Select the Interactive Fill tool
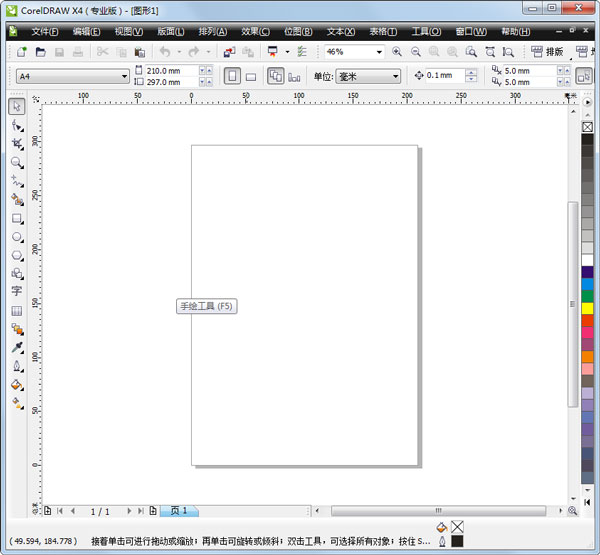 17,403
